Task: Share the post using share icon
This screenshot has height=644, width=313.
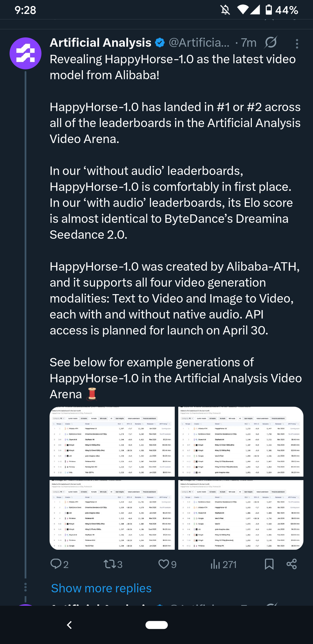Action: point(292,564)
